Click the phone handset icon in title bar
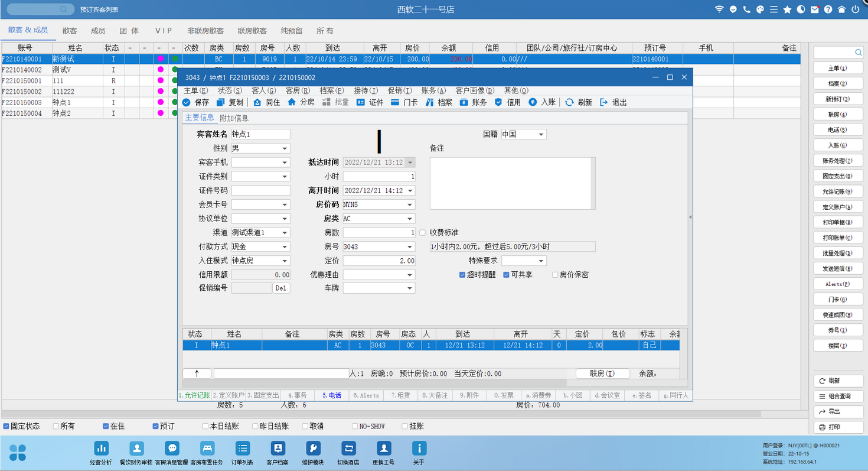The image size is (868, 471). [x=747, y=9]
